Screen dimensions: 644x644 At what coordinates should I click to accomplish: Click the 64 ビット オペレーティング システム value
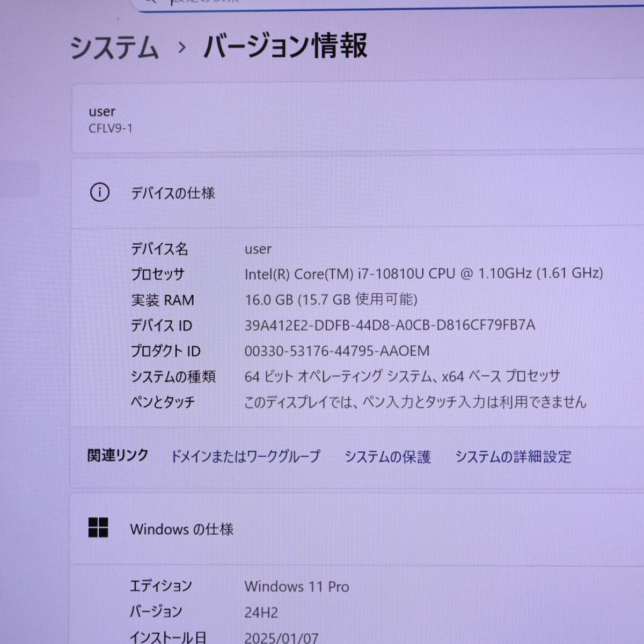pyautogui.click(x=402, y=376)
